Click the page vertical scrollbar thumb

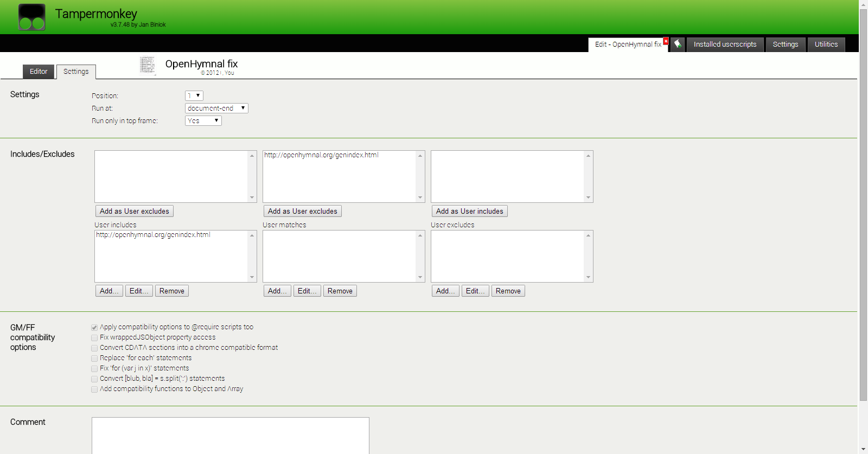pos(863,205)
